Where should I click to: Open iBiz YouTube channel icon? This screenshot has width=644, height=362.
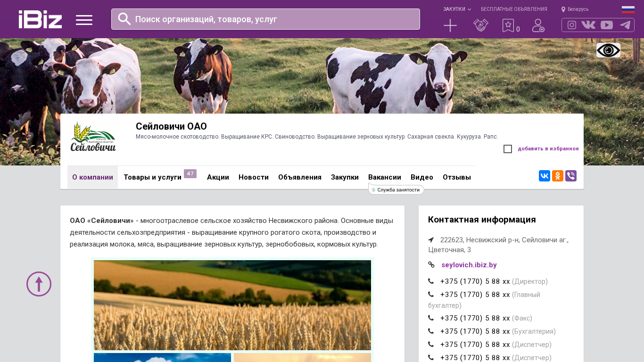click(x=607, y=25)
